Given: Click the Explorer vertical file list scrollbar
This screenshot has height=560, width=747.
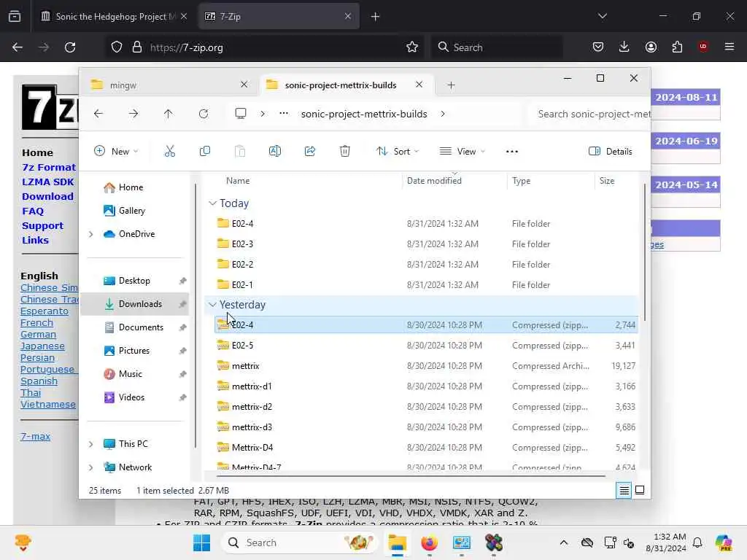Looking at the screenshot, I should (645, 252).
